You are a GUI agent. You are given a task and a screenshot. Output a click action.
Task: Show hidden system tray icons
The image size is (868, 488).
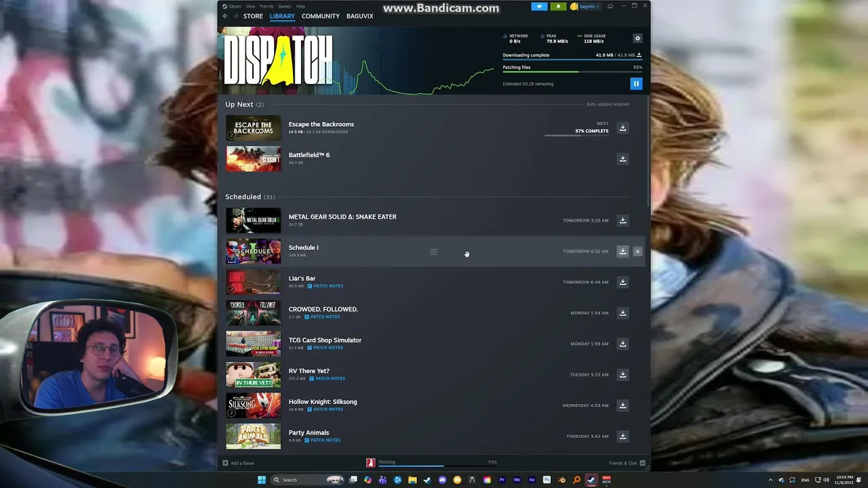(x=770, y=480)
